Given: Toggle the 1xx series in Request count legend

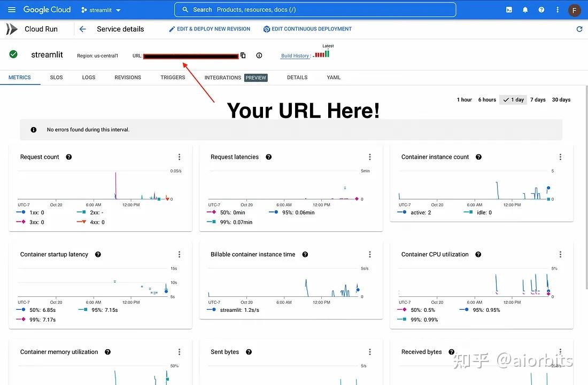Looking at the screenshot, I should pyautogui.click(x=30, y=213).
